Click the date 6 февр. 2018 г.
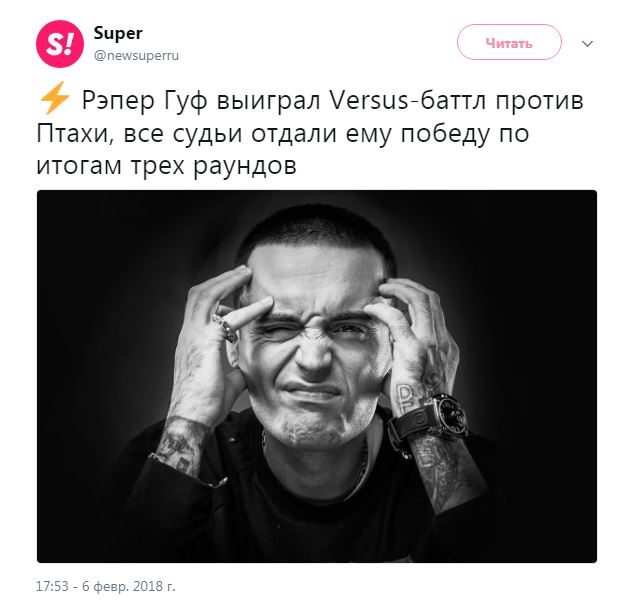 click(x=129, y=586)
